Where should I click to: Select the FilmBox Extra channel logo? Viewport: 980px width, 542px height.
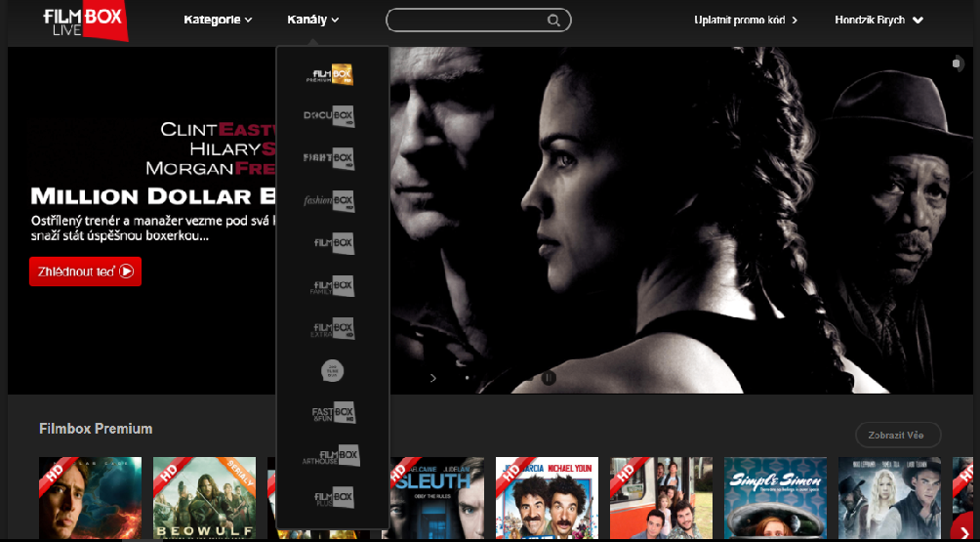click(333, 327)
